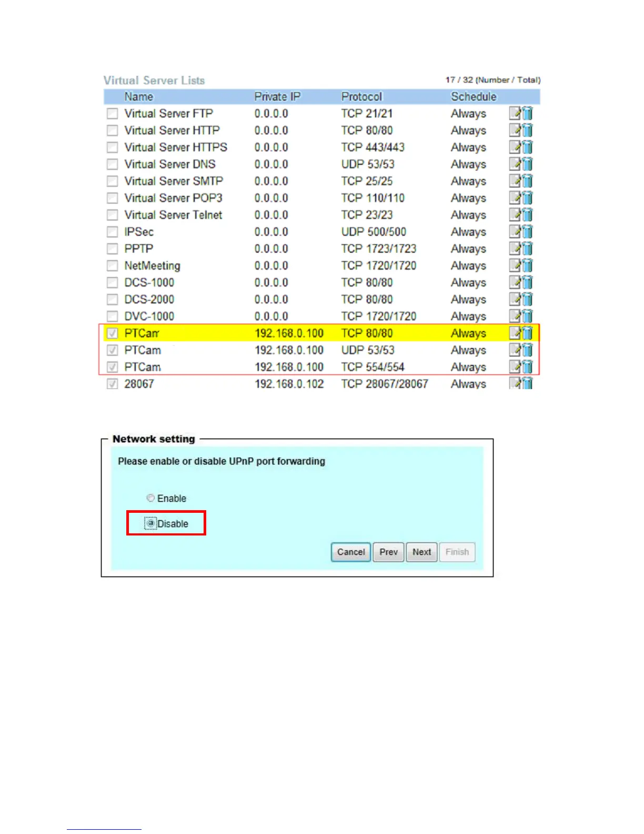
Task: Edit the PPTP server entry
Action: (515, 248)
